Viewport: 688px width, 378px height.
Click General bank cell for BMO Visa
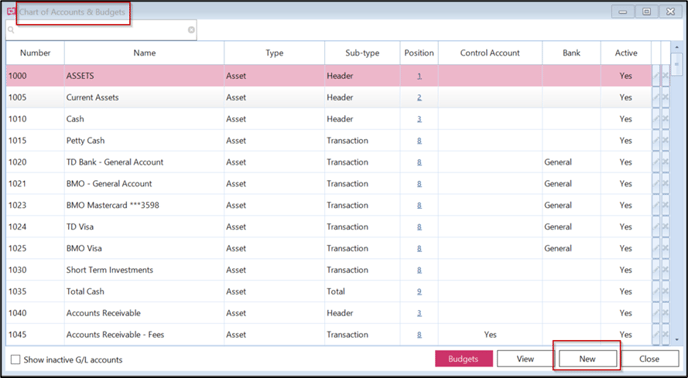pyautogui.click(x=571, y=248)
